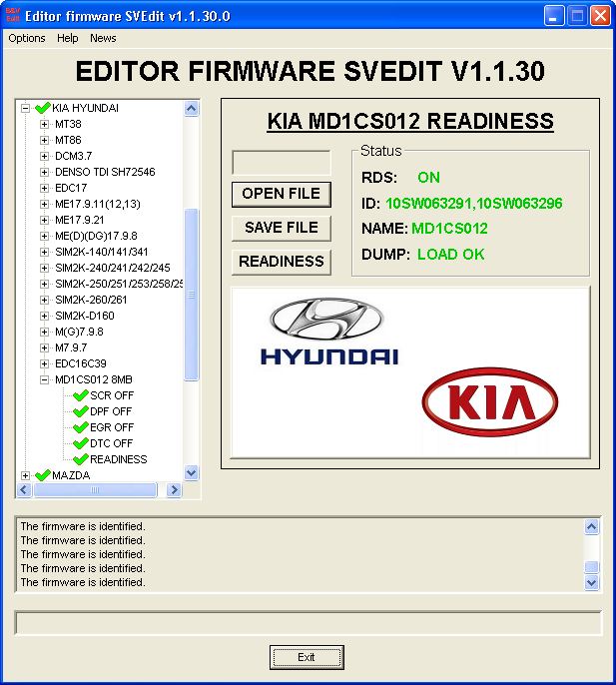
Task: Click the ID value 10SW063291,10SW063296
Action: tap(473, 204)
